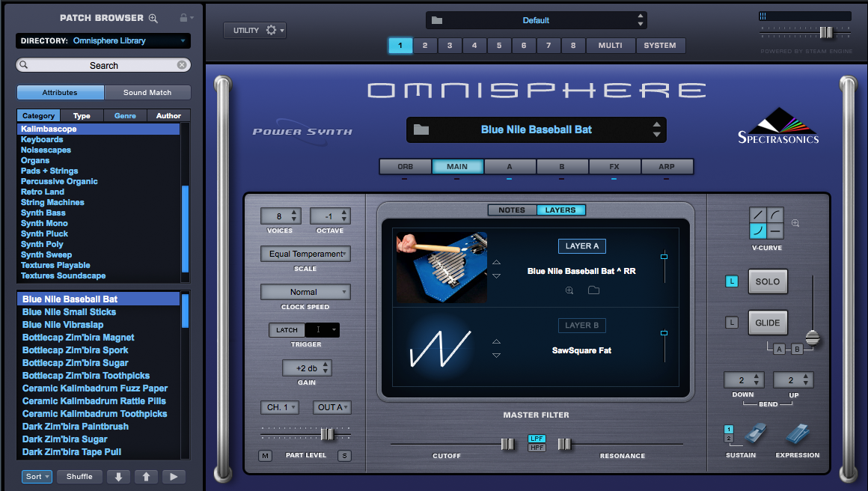Switch to the FX tab
The image size is (868, 491).
[614, 167]
